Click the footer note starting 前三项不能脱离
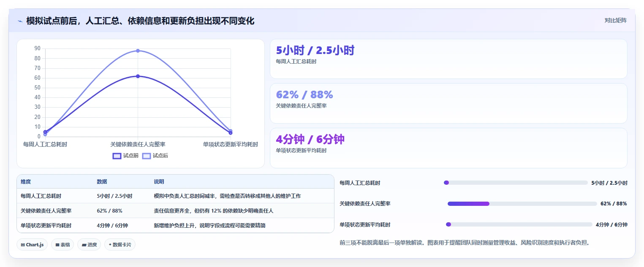The image size is (644, 267). pos(465,243)
